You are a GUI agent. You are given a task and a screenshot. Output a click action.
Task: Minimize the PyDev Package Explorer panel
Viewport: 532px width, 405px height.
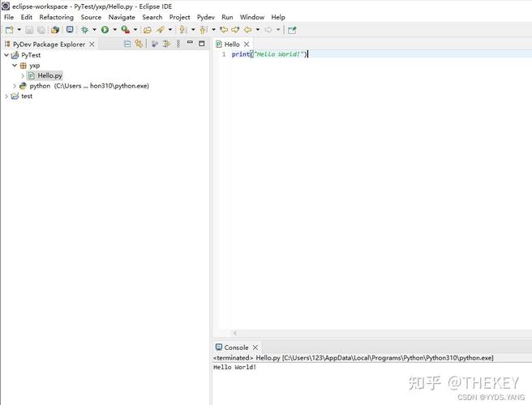coord(190,44)
